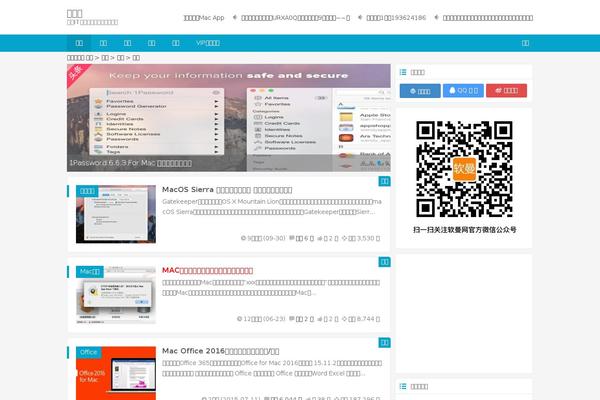Click the blue corner badge on the Mac Office 2016 card
The width and height of the screenshot is (600, 400).
pos(385,343)
